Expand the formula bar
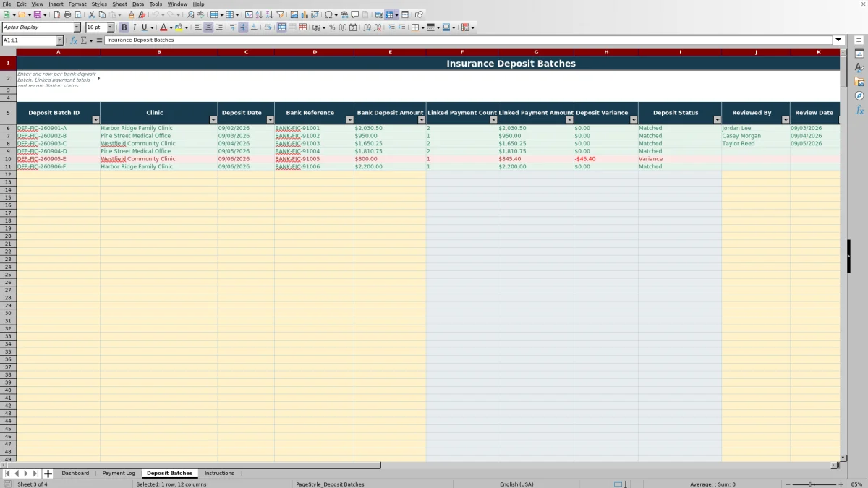868x488 pixels. pyautogui.click(x=839, y=40)
